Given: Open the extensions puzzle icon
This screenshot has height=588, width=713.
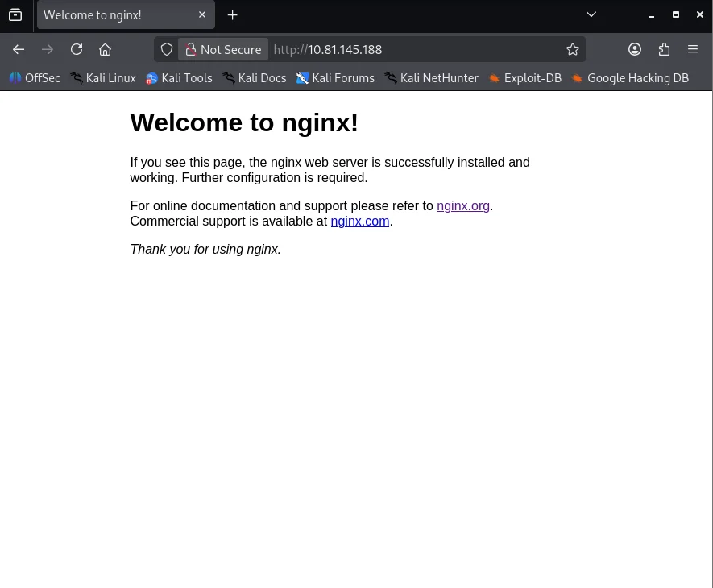Looking at the screenshot, I should [x=664, y=49].
